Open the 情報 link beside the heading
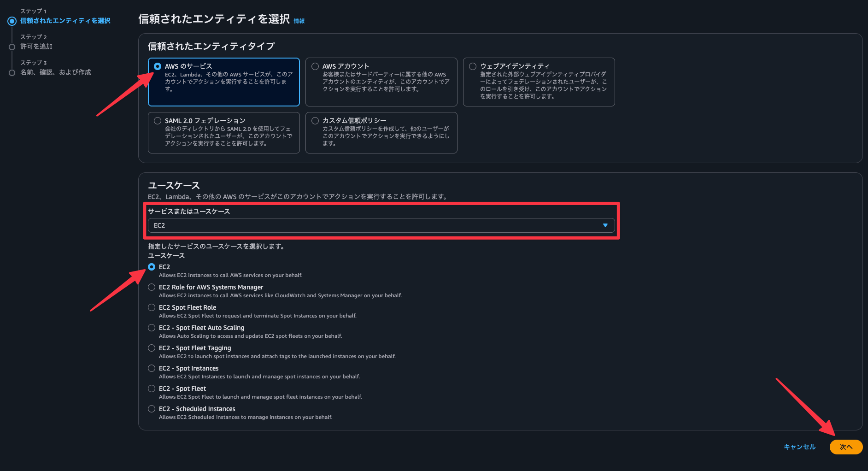Viewport: 868px width, 471px height. [x=299, y=21]
